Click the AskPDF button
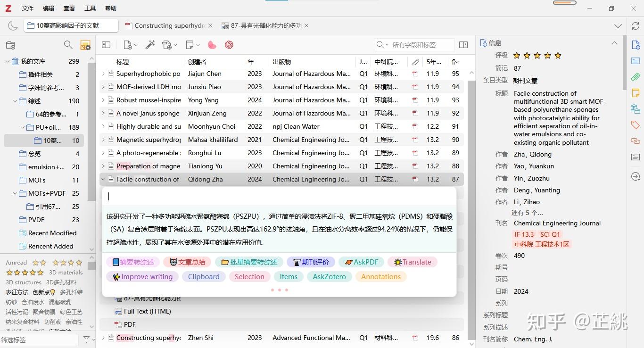The width and height of the screenshot is (644, 348). pyautogui.click(x=362, y=262)
